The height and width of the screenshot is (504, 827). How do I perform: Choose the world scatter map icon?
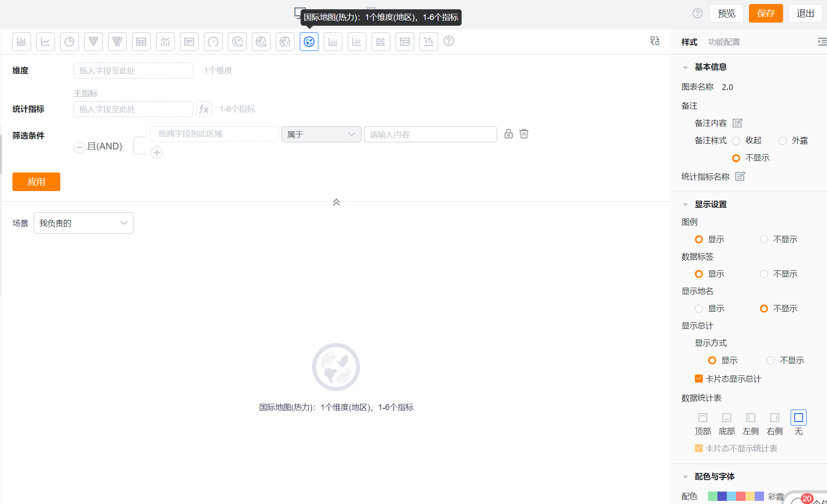(285, 42)
